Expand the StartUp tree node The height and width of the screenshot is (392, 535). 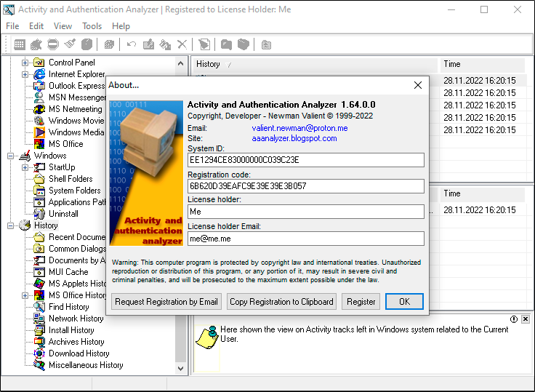coord(25,168)
